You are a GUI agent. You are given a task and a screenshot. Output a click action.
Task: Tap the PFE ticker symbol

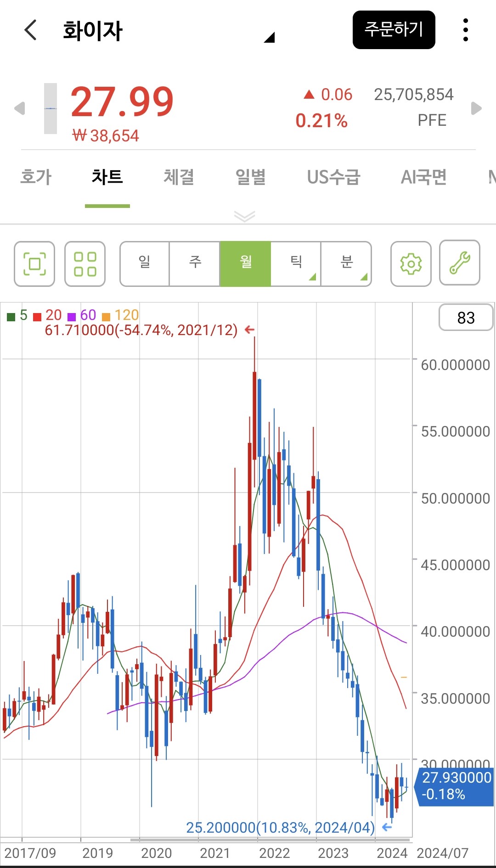click(x=432, y=120)
